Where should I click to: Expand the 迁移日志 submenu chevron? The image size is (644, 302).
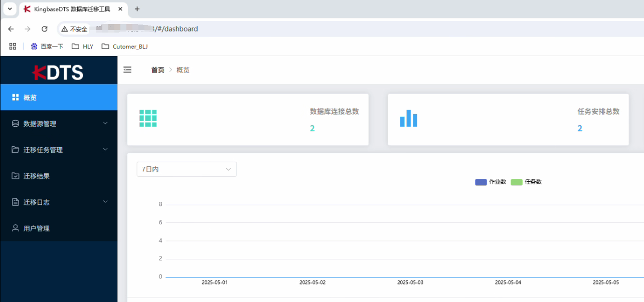(x=105, y=201)
